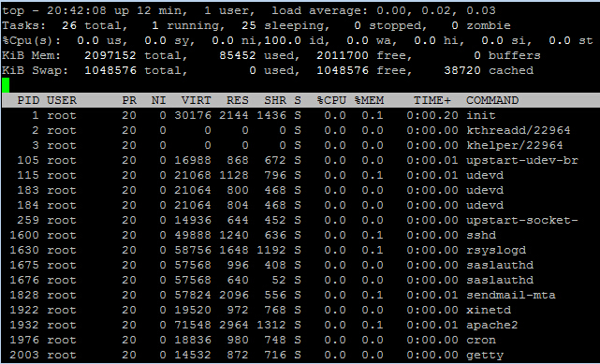The height and width of the screenshot is (364, 600).
Task: Select the PID column header
Action: pos(28,100)
